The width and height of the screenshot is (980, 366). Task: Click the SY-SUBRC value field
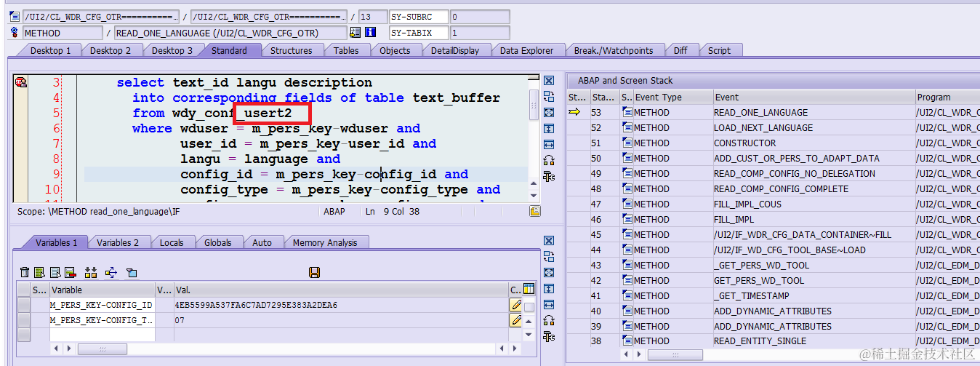pyautogui.click(x=479, y=17)
